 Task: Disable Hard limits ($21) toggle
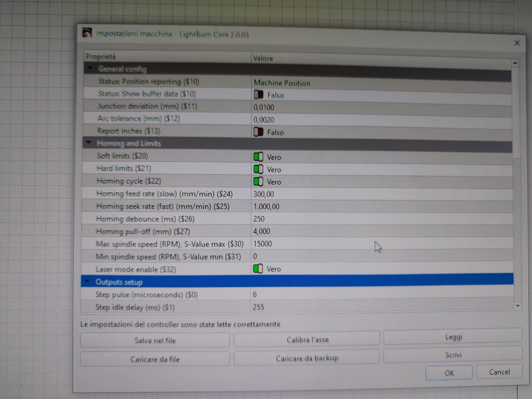click(258, 169)
